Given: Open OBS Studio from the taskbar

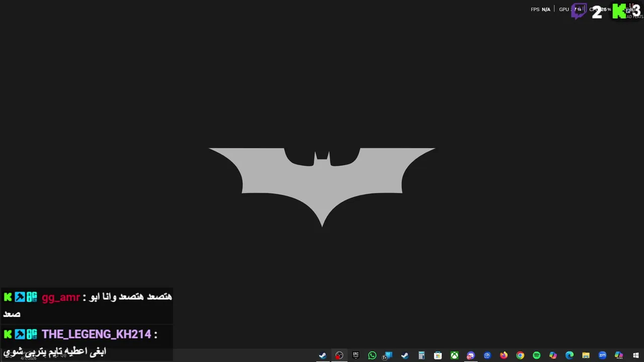Looking at the screenshot, I should 339,355.
